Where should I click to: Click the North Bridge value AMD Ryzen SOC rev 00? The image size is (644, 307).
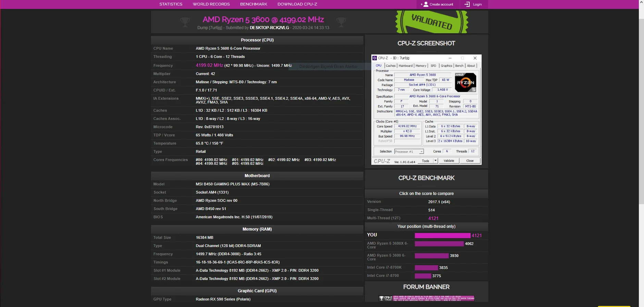pos(216,200)
